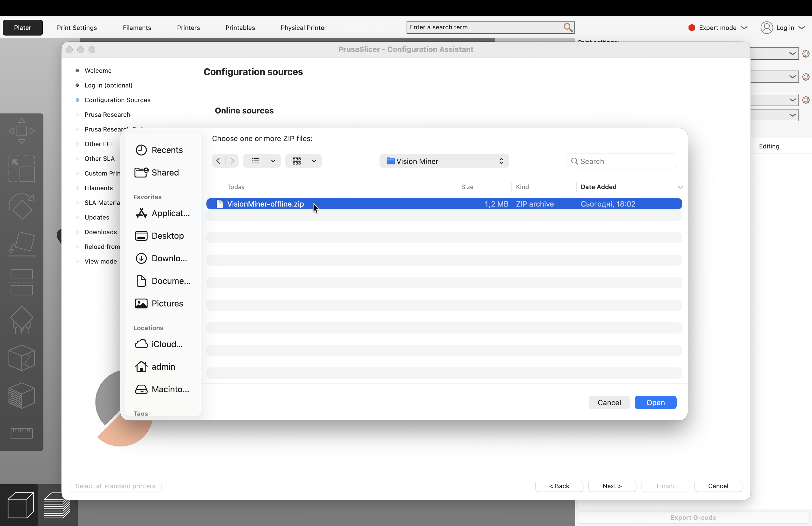Select the Move tool in left toolbar
Viewport: 812px width, 526px height.
pos(21,131)
